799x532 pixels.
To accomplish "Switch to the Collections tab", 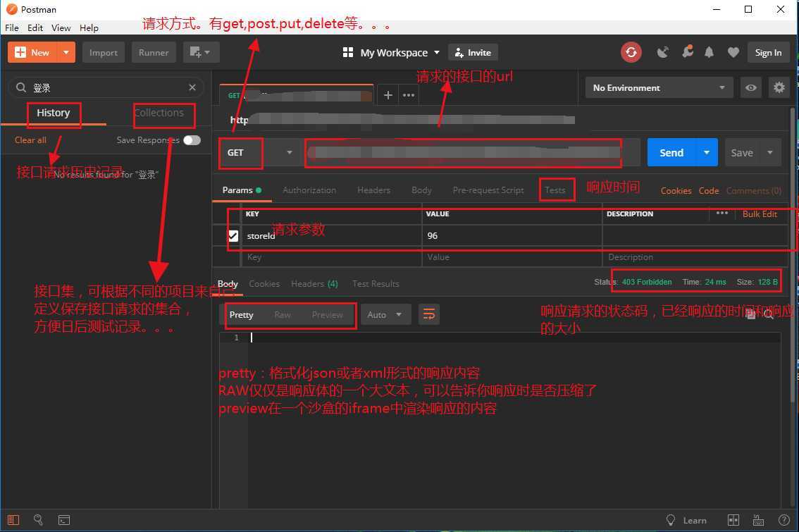I will pyautogui.click(x=159, y=113).
